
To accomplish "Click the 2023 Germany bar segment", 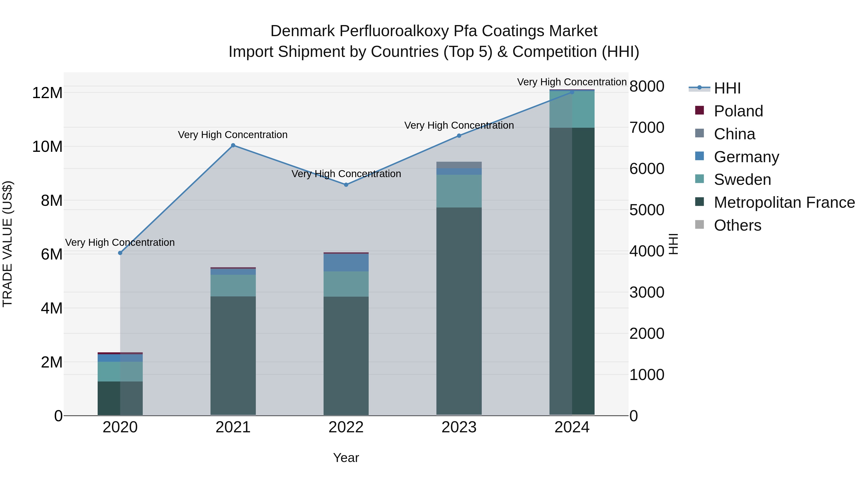I will click(x=459, y=171).
